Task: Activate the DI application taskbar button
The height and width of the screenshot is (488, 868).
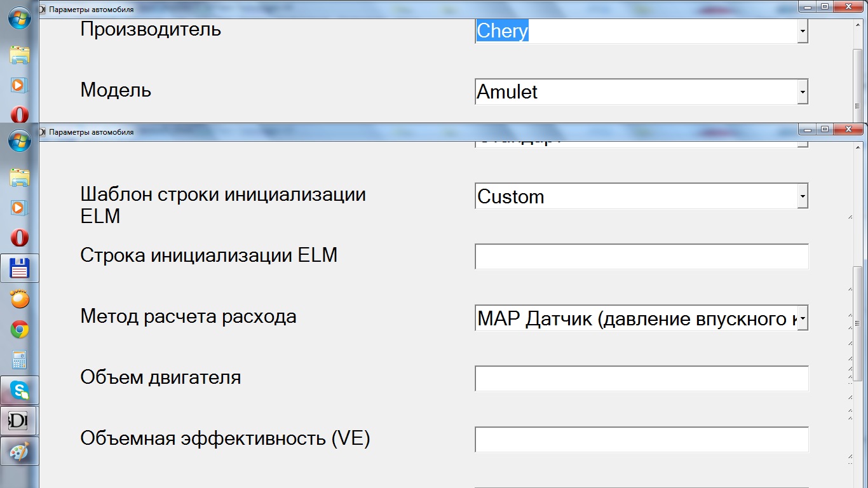Action: [20, 421]
